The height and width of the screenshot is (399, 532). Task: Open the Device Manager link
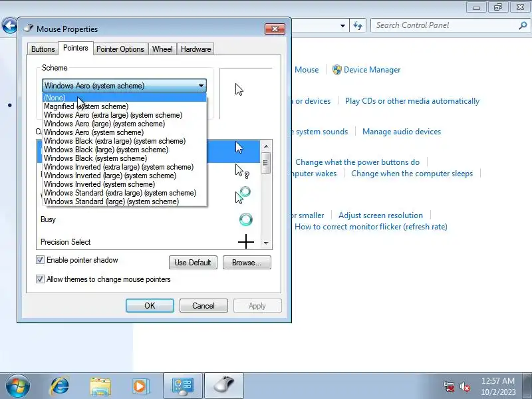372,70
